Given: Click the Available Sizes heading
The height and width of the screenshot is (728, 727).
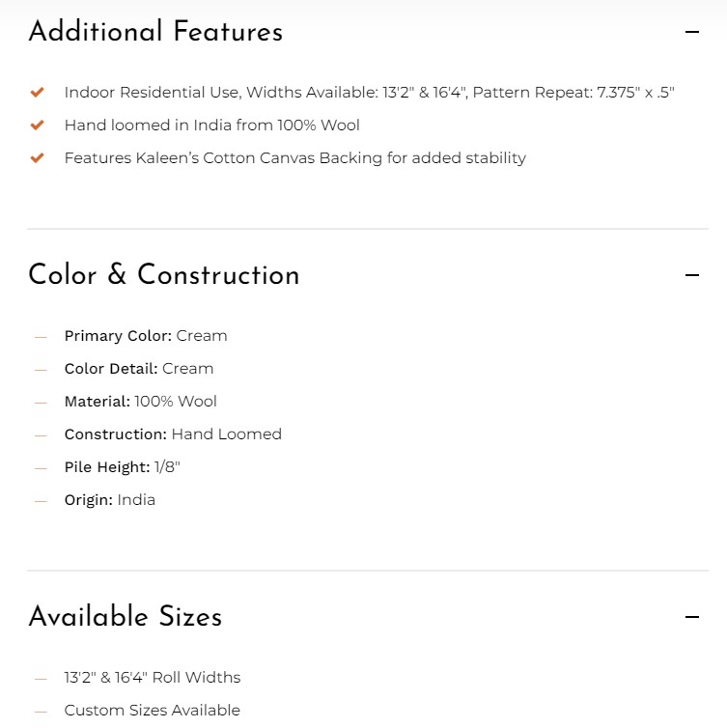Looking at the screenshot, I should 126,617.
